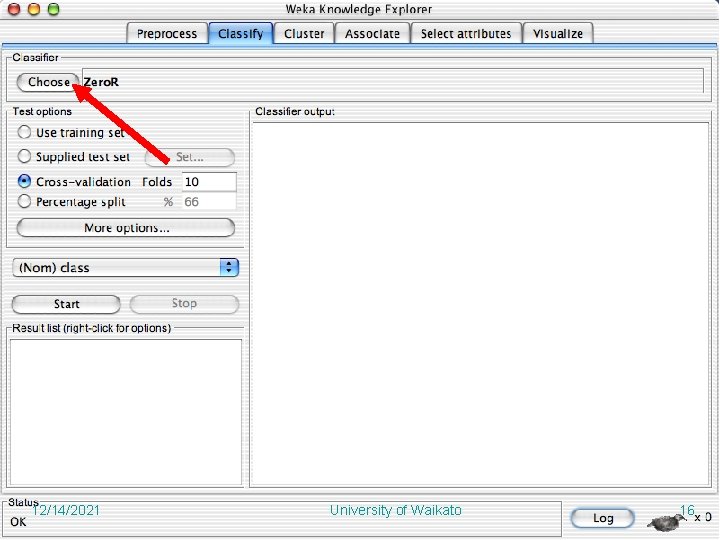Open More options dialog
This screenshot has width=720, height=540.
coord(126,228)
